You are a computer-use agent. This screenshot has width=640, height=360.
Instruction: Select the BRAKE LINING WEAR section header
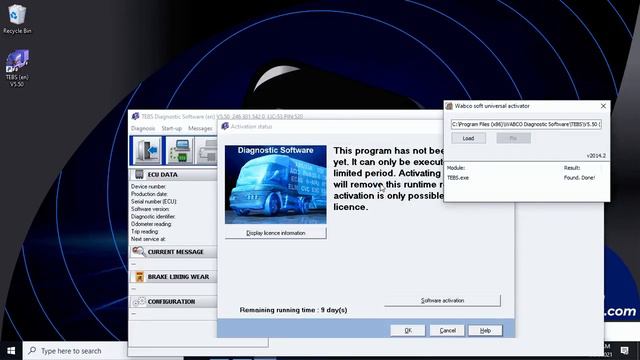pyautogui.click(x=173, y=277)
